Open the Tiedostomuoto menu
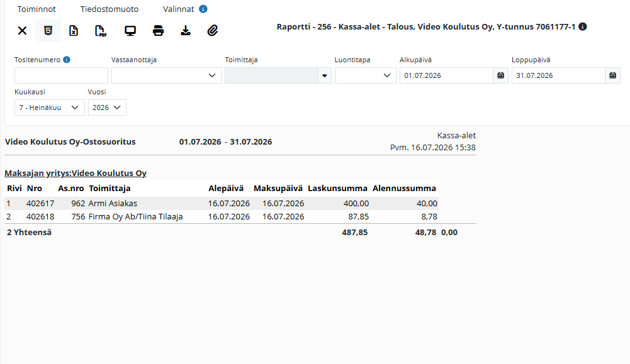The height and width of the screenshot is (364, 630). (x=110, y=9)
